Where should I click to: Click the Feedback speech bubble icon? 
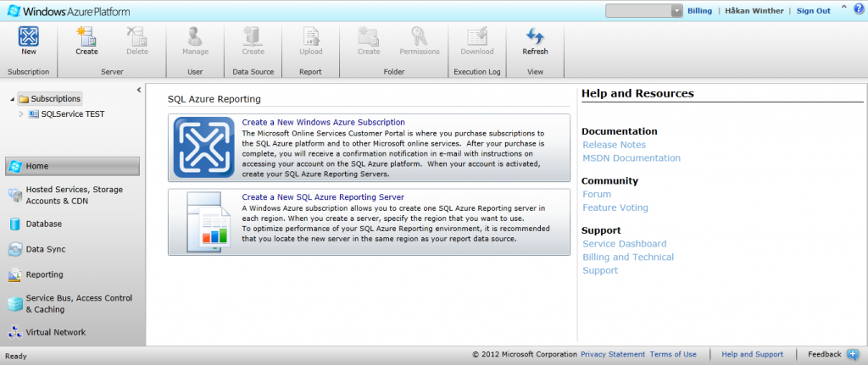tap(852, 355)
